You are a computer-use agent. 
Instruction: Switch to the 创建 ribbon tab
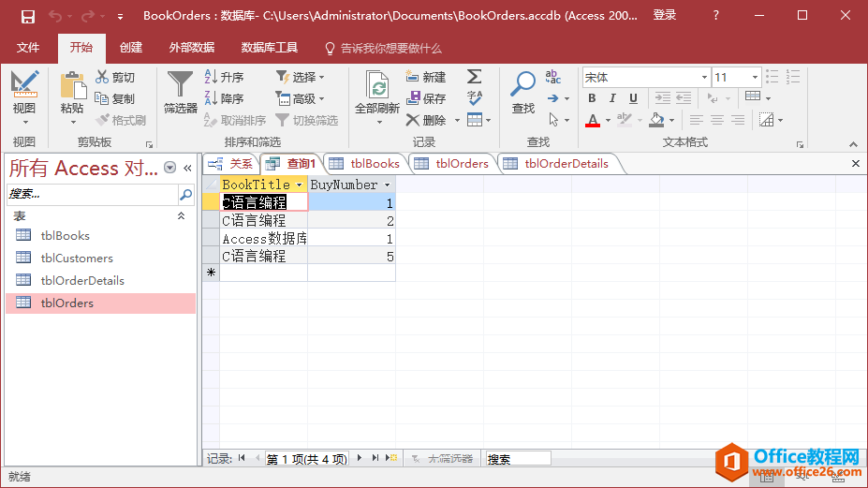click(131, 48)
